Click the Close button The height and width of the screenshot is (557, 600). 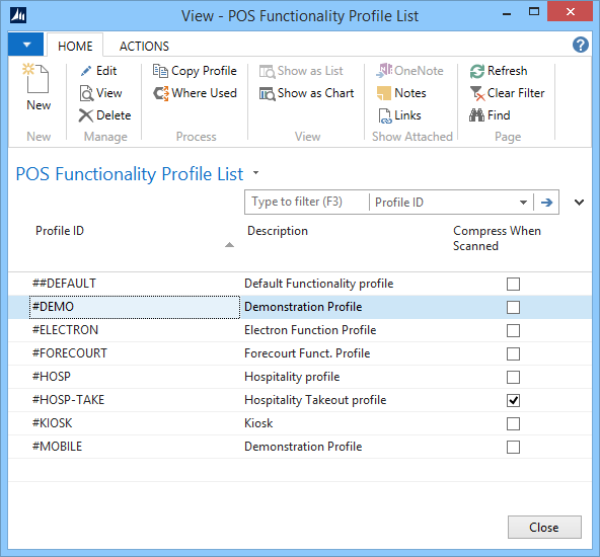click(545, 527)
